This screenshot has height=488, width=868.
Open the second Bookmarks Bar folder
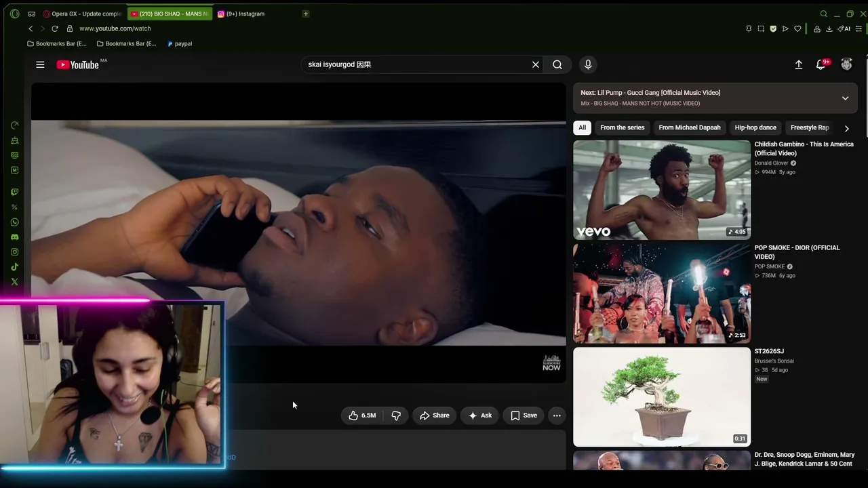pyautogui.click(x=127, y=43)
